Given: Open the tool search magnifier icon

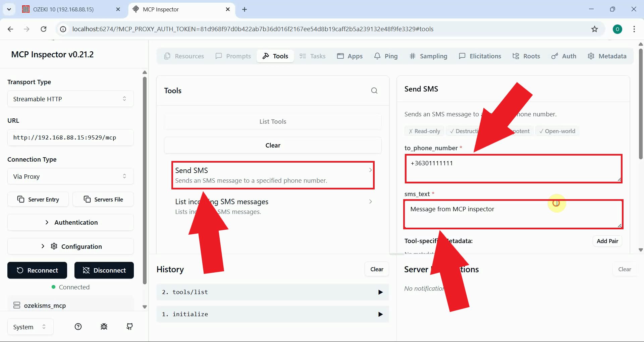Looking at the screenshot, I should tap(374, 91).
